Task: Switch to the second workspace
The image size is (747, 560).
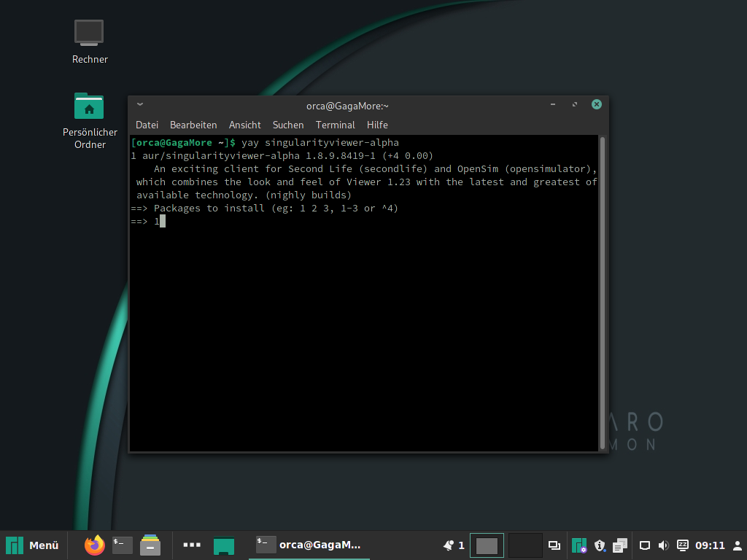Action: point(525,545)
